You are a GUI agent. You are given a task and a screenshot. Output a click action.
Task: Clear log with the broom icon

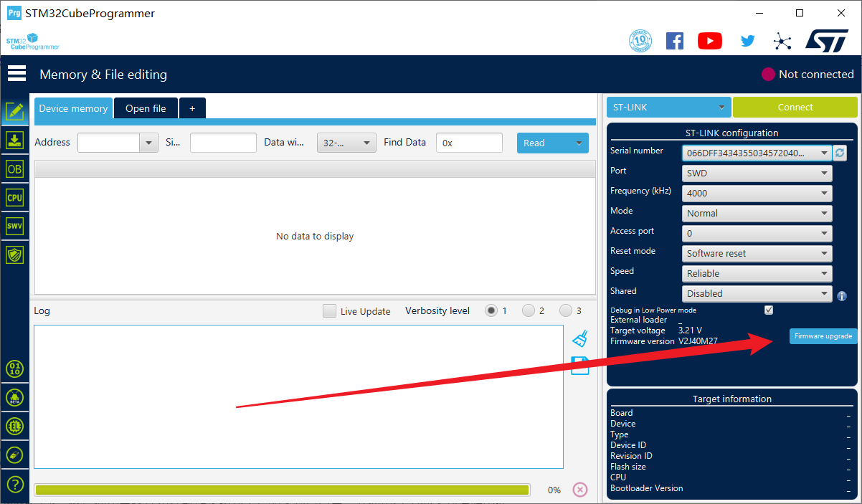tap(580, 338)
